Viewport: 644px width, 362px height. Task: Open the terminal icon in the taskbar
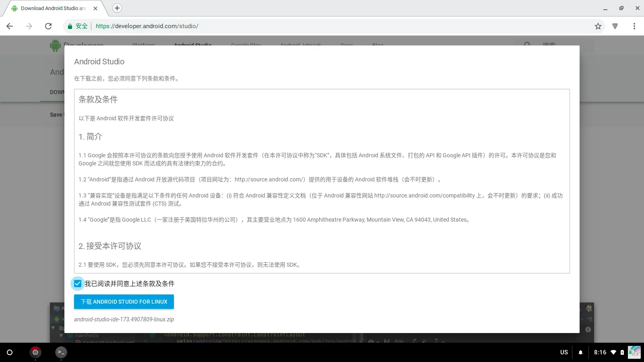click(61, 352)
